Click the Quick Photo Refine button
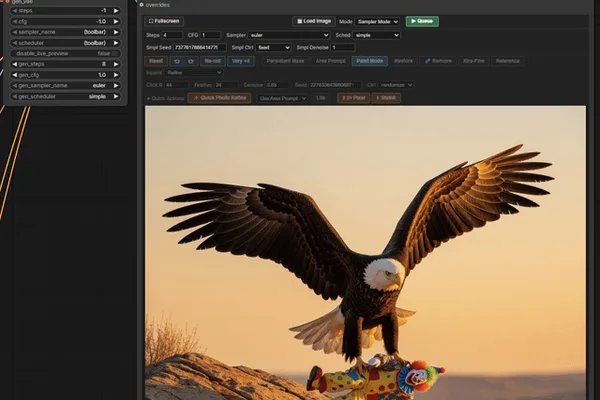Viewport: 600px width, 400px height. pos(219,98)
